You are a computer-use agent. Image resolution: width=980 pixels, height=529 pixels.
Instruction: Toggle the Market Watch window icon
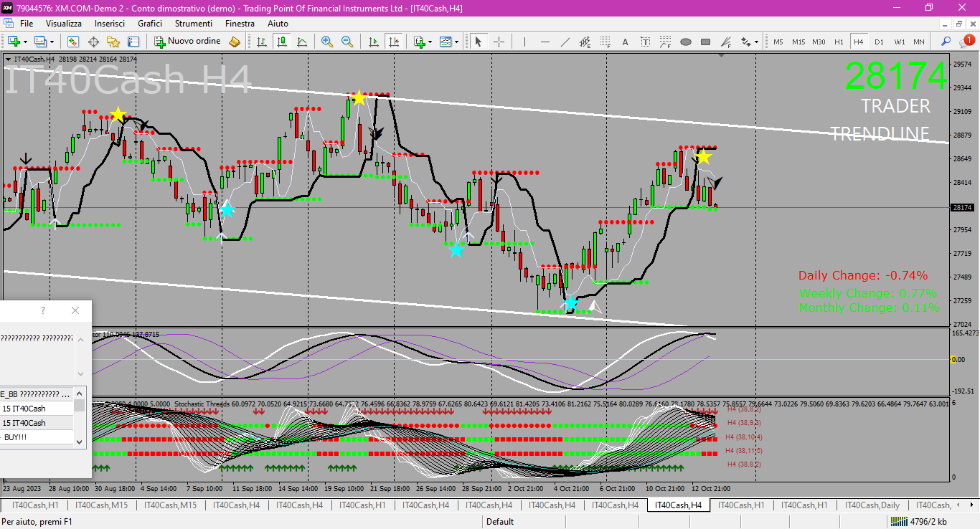coord(74,42)
